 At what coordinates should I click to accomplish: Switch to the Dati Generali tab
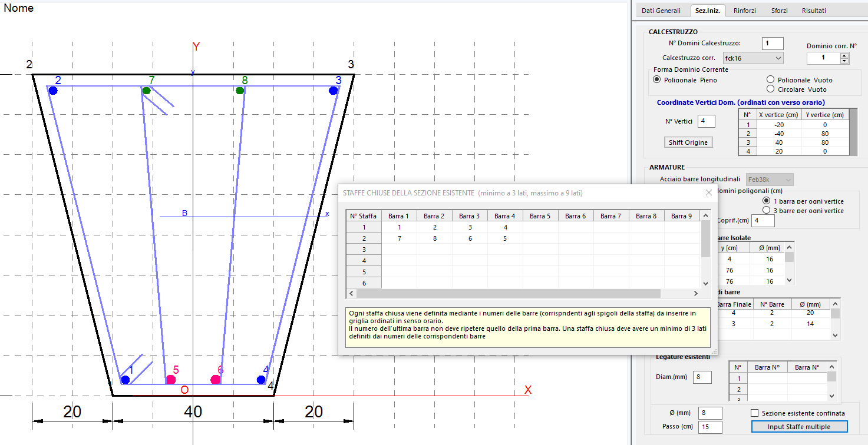(661, 11)
